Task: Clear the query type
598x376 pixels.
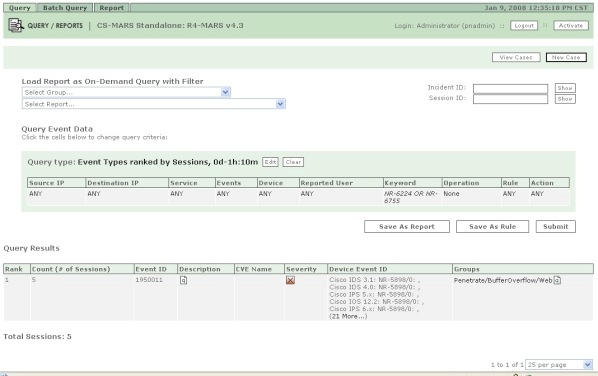Action: click(x=293, y=162)
